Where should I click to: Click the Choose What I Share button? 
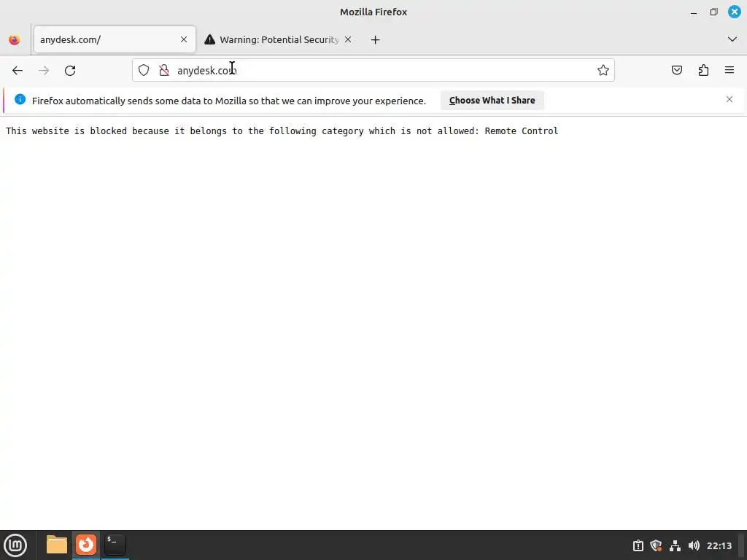[x=492, y=101]
